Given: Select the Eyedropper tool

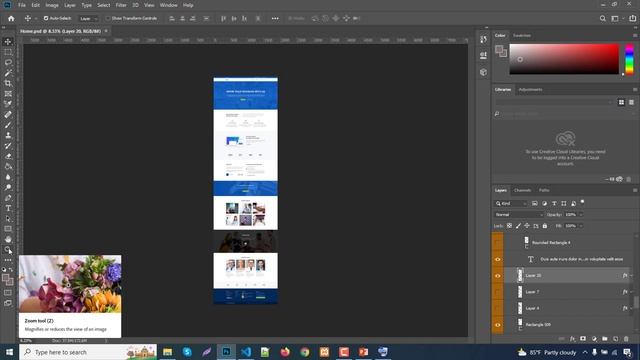Looking at the screenshot, I should pos(8,104).
